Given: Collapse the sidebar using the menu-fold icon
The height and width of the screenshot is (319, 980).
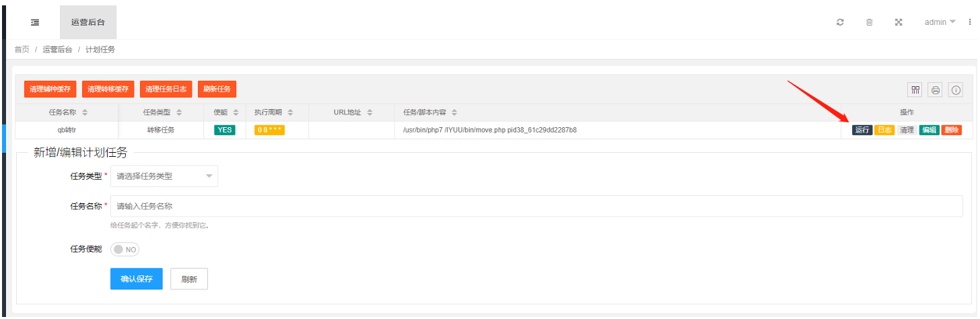Looking at the screenshot, I should tap(35, 22).
